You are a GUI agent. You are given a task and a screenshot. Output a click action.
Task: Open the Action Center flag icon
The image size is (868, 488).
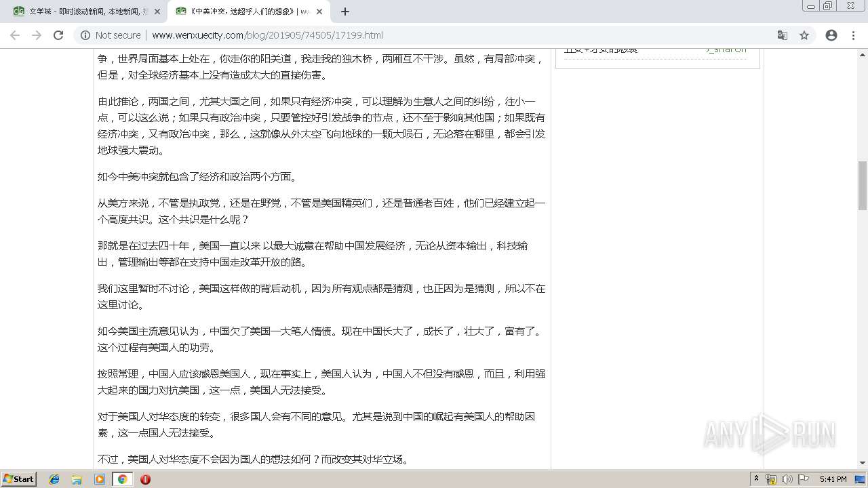coord(804,479)
